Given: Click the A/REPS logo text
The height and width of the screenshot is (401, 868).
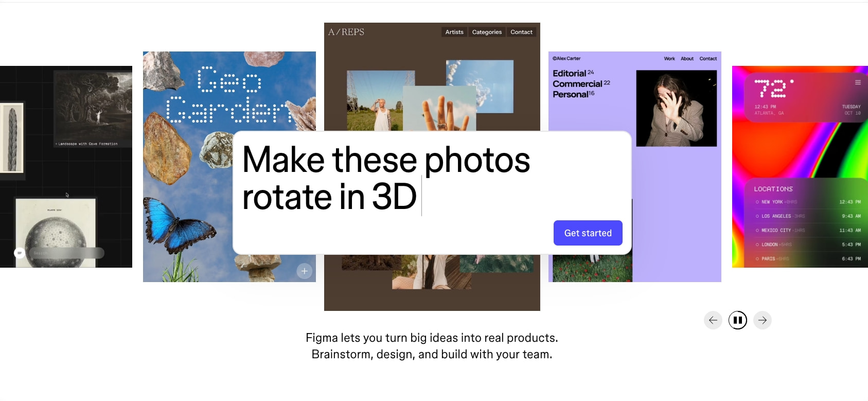Looking at the screenshot, I should point(346,32).
